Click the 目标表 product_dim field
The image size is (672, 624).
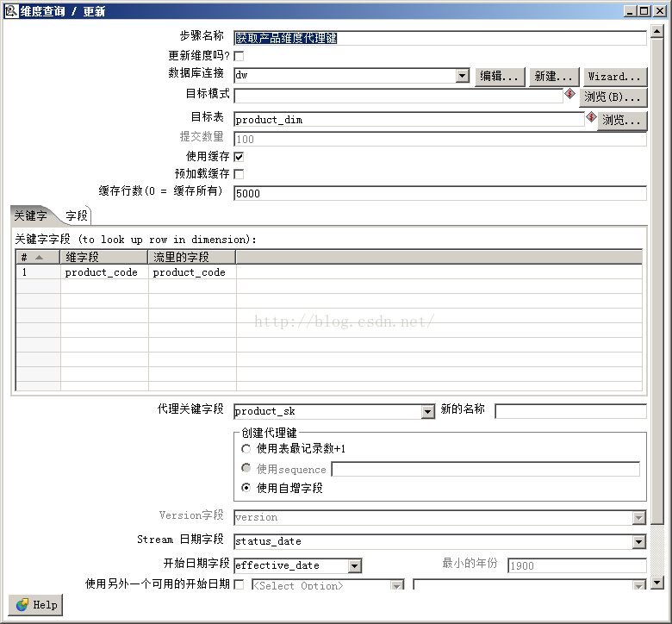click(x=409, y=119)
